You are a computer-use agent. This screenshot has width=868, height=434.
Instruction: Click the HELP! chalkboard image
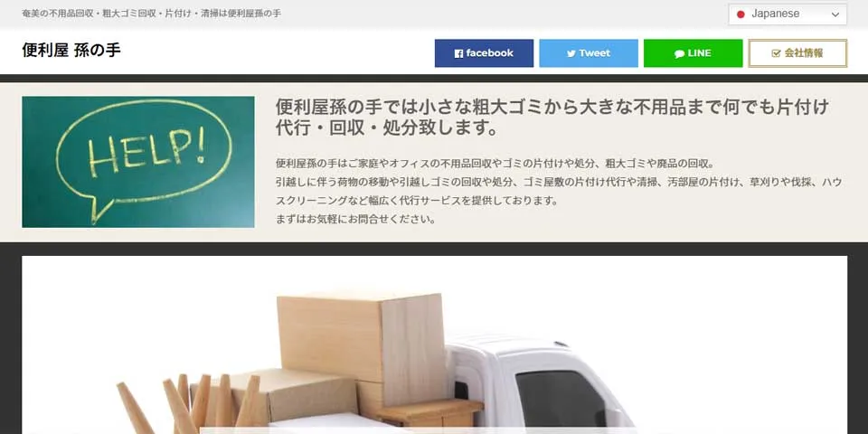pyautogui.click(x=138, y=162)
